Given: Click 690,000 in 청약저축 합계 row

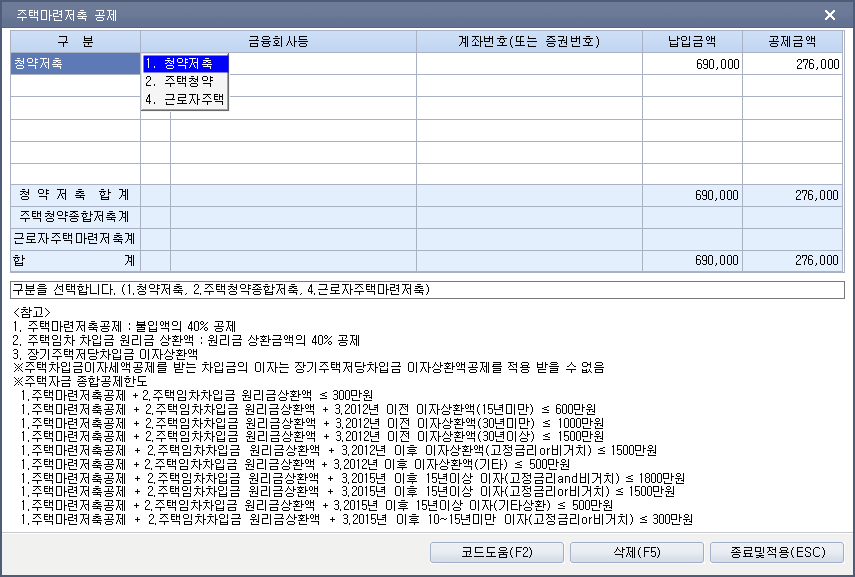Looking at the screenshot, I should (x=693, y=195).
